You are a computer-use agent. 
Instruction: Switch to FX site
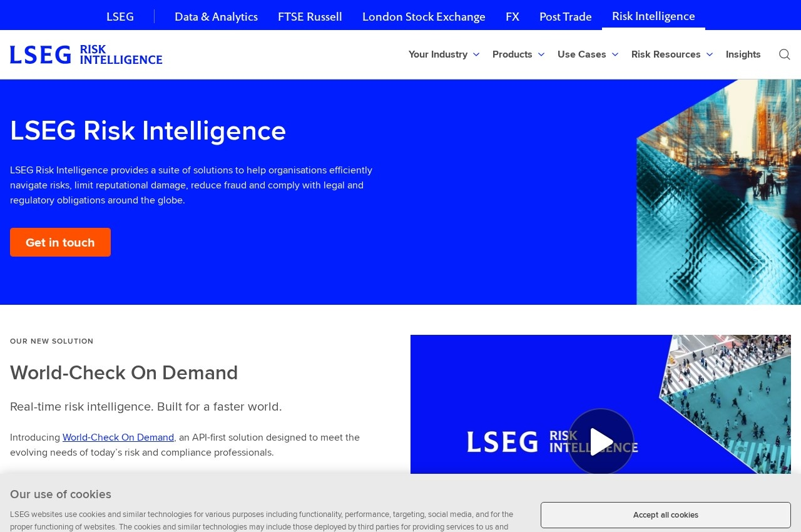click(x=513, y=16)
